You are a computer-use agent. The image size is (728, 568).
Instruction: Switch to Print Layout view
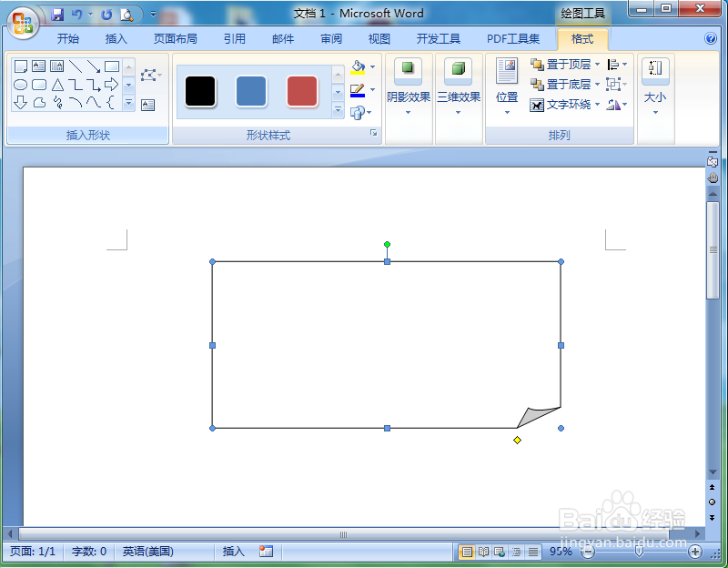[x=467, y=552]
